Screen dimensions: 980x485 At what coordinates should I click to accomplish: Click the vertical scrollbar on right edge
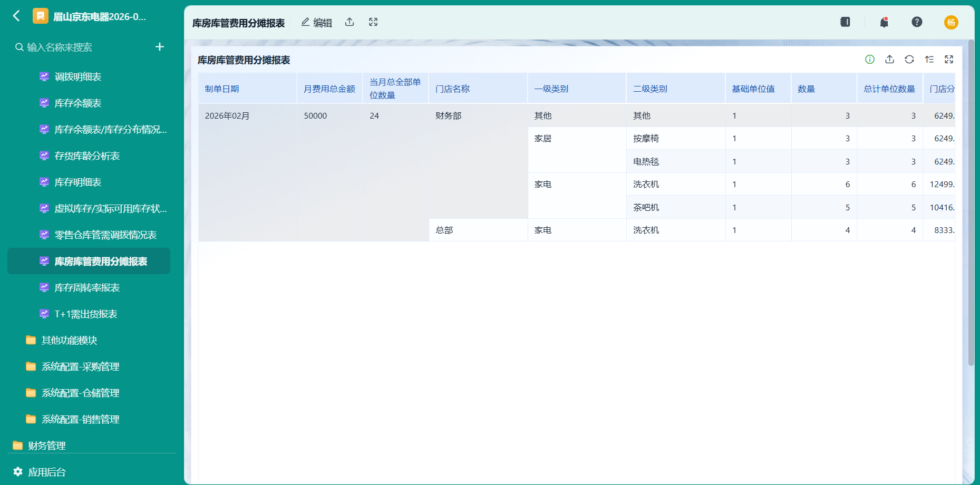tap(971, 203)
